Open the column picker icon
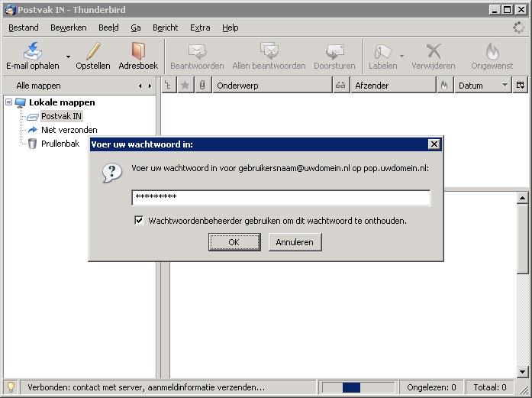Screen dimensions: 532x398 (x=520, y=86)
